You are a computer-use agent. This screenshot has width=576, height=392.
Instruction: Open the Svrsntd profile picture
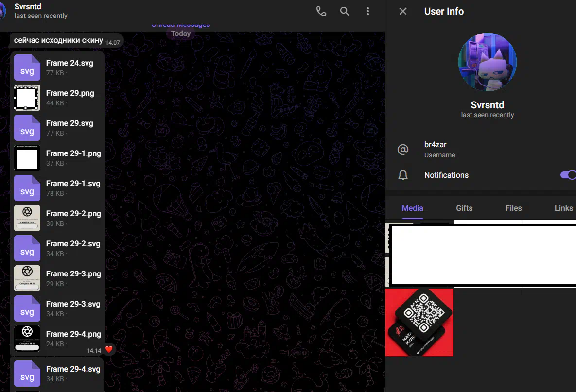(x=488, y=62)
